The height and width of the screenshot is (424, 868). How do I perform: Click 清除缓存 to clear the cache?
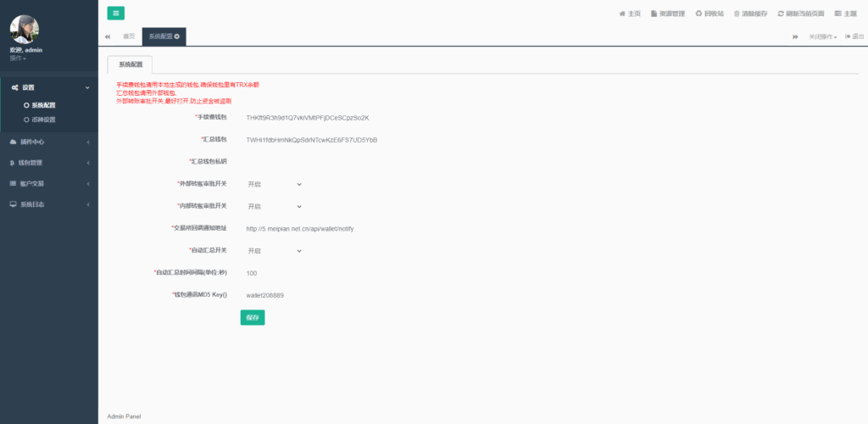click(x=750, y=14)
